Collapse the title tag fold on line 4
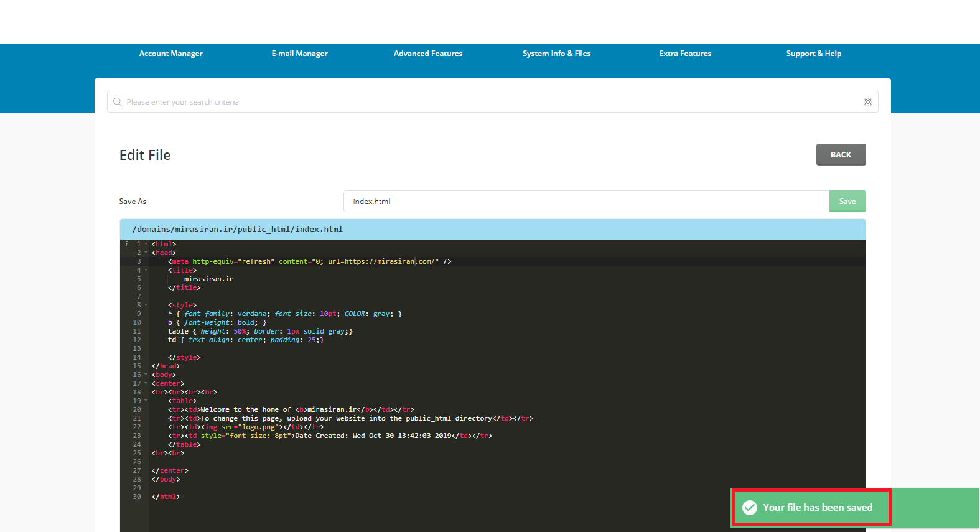 point(146,270)
